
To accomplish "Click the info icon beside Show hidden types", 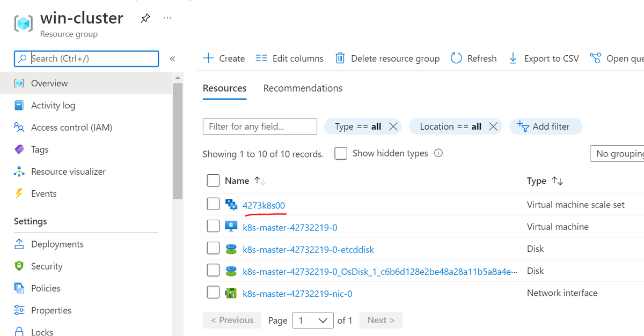I will click(438, 153).
